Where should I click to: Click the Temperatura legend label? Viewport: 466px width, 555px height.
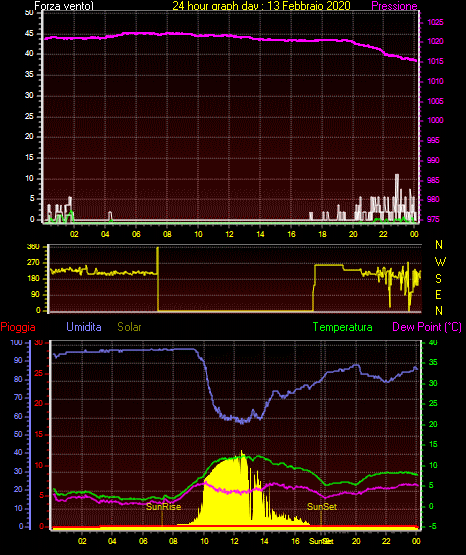click(x=343, y=327)
